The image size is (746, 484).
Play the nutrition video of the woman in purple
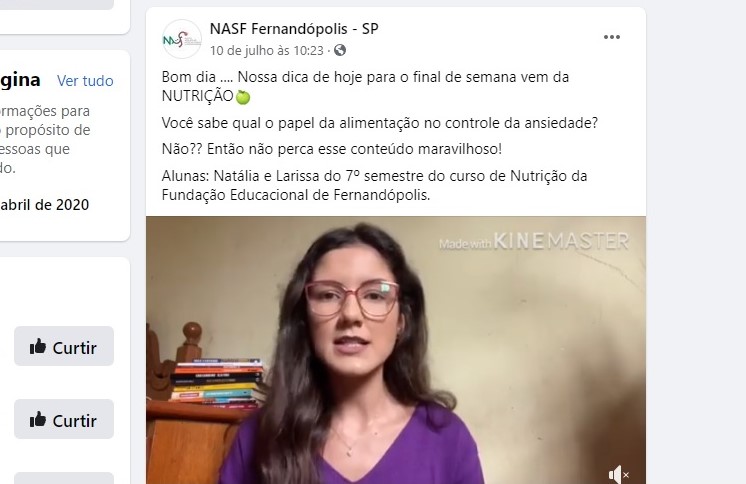pyautogui.click(x=396, y=350)
